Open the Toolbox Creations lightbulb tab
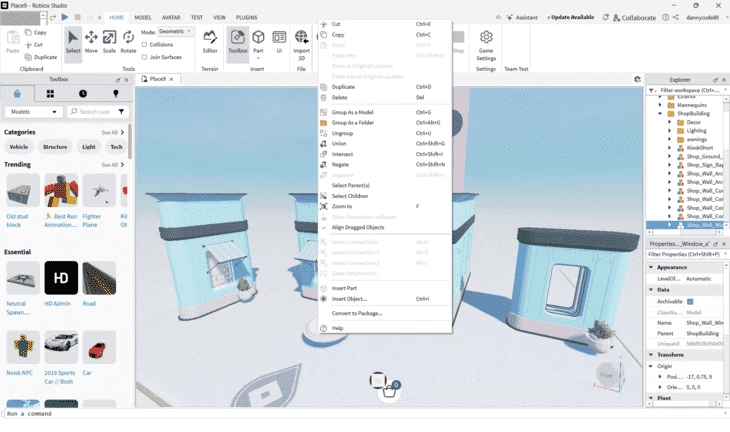 click(116, 94)
